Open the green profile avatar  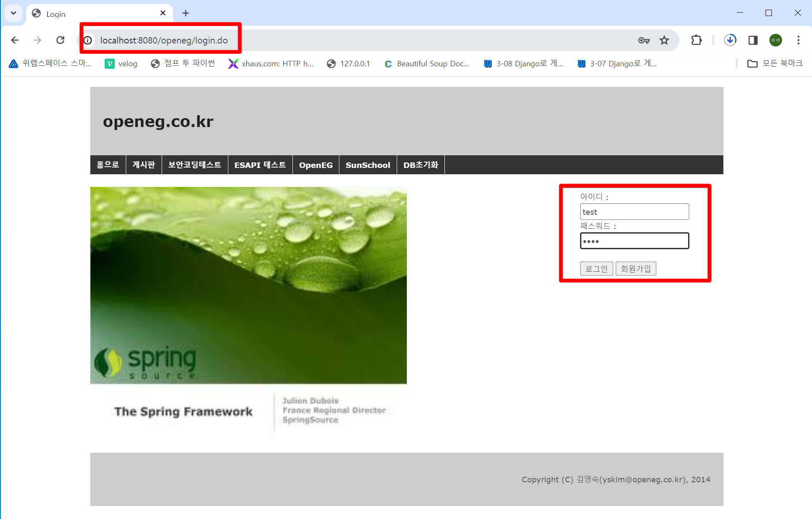pyautogui.click(x=776, y=40)
